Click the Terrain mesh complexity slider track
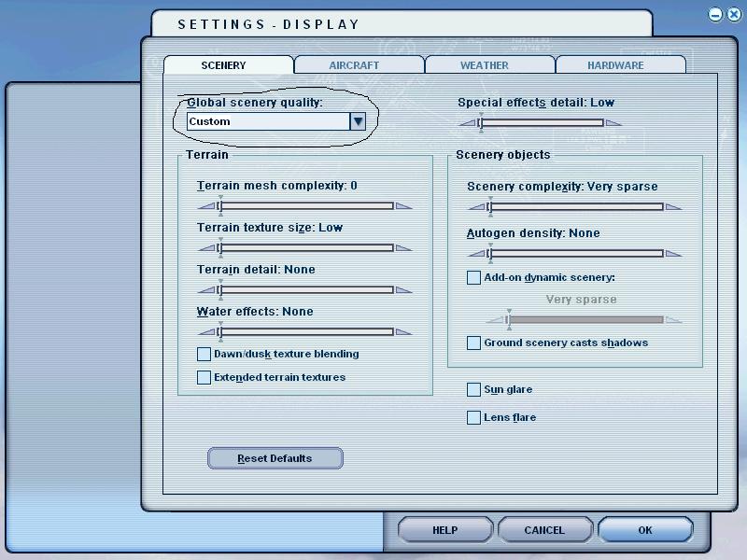The height and width of the screenshot is (560, 747). (x=306, y=205)
